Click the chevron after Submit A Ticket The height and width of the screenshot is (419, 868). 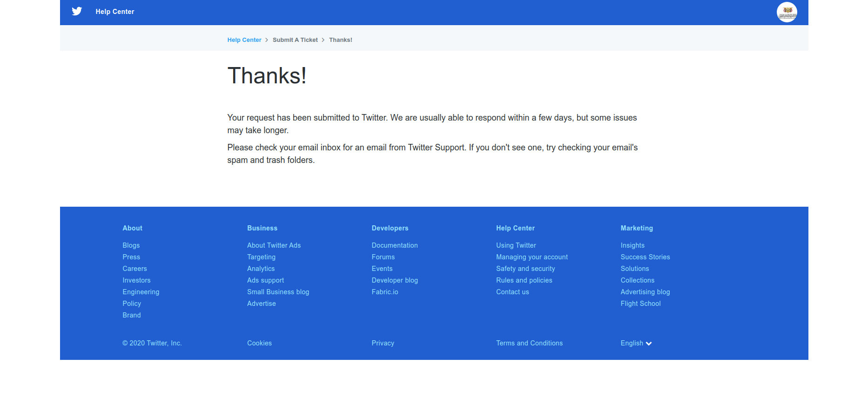[323, 40]
